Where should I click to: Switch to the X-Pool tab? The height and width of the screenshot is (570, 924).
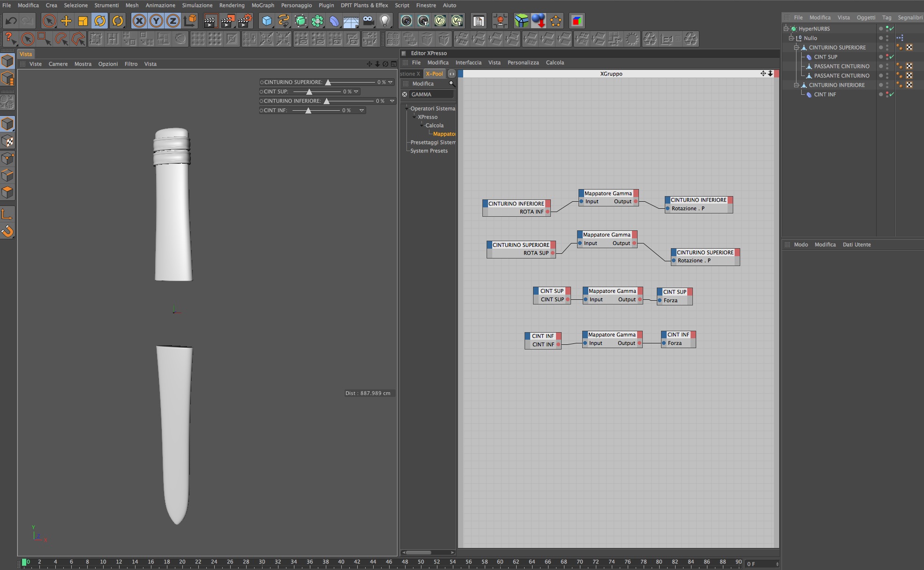[x=434, y=74]
